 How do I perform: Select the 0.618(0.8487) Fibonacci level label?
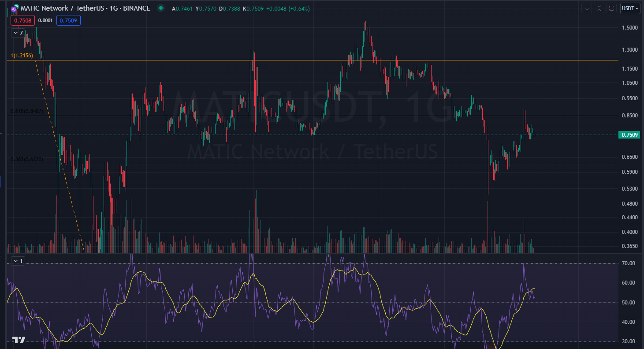27,111
